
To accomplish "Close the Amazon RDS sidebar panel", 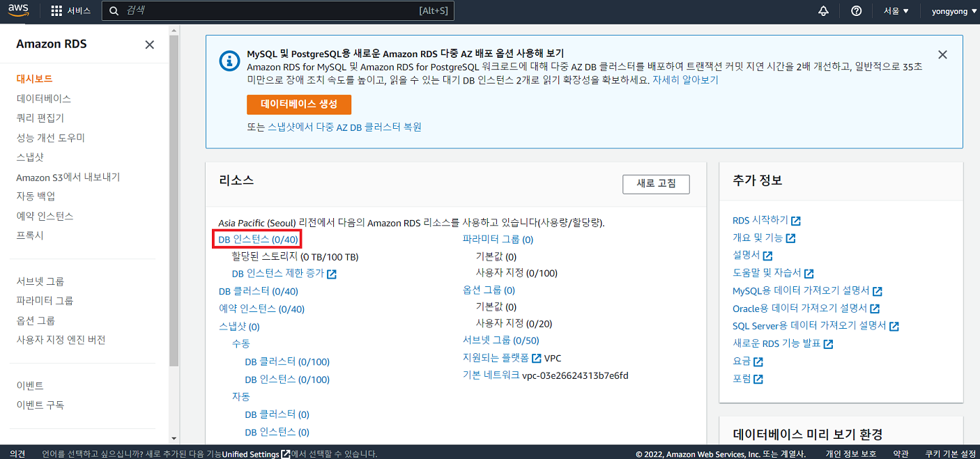I will pyautogui.click(x=149, y=45).
